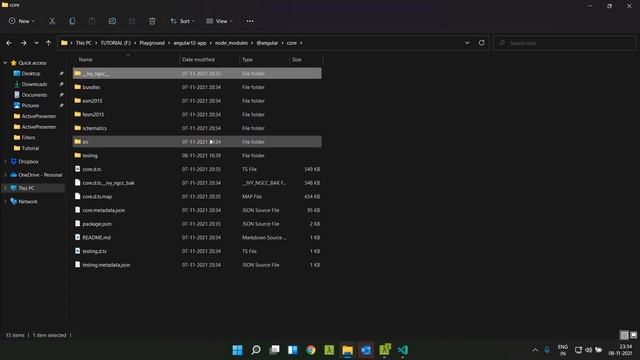Select the bundles folder

pyautogui.click(x=197, y=87)
